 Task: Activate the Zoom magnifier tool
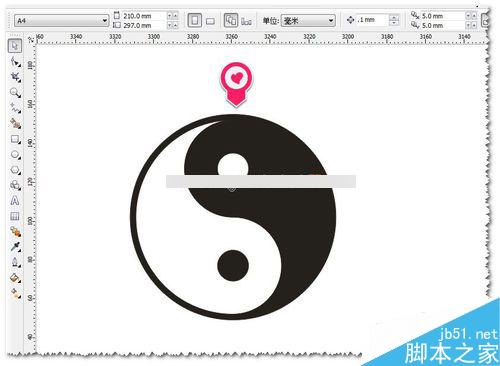coord(15,92)
